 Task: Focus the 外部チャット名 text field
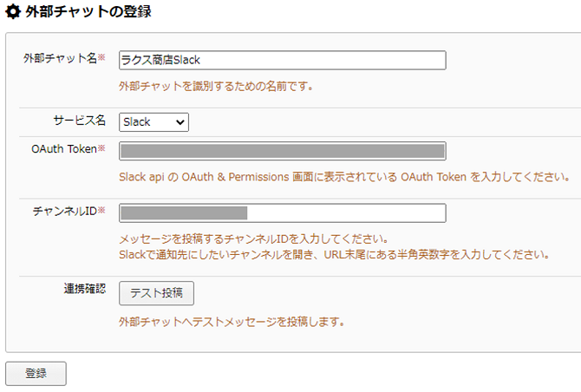(283, 60)
